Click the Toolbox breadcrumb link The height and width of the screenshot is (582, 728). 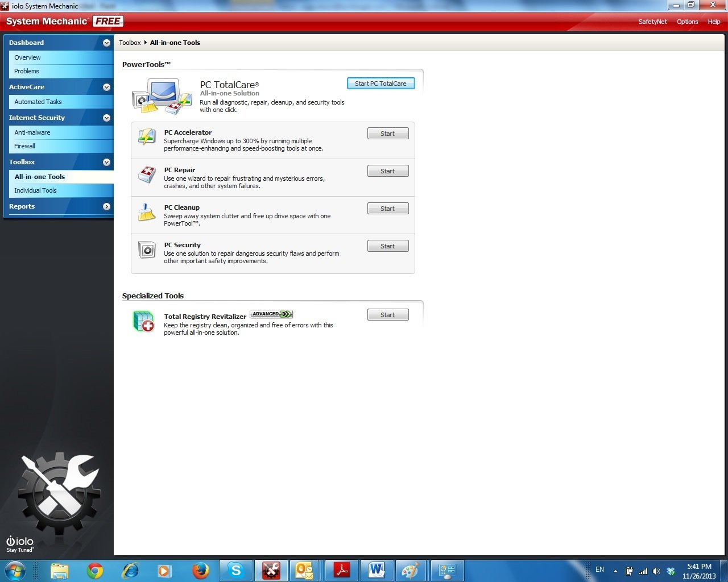coord(130,43)
